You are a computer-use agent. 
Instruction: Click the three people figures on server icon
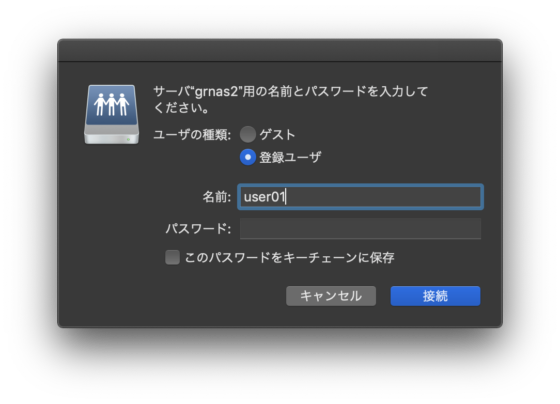pos(111,105)
